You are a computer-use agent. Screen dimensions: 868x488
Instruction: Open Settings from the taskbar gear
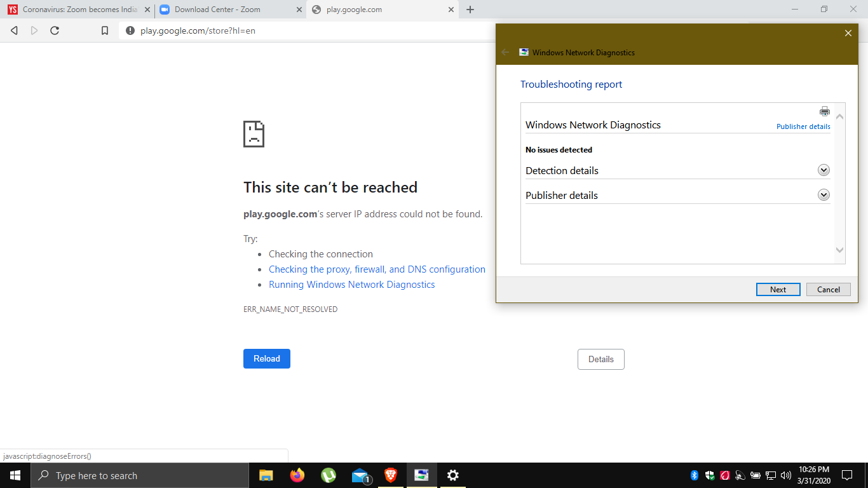(452, 475)
